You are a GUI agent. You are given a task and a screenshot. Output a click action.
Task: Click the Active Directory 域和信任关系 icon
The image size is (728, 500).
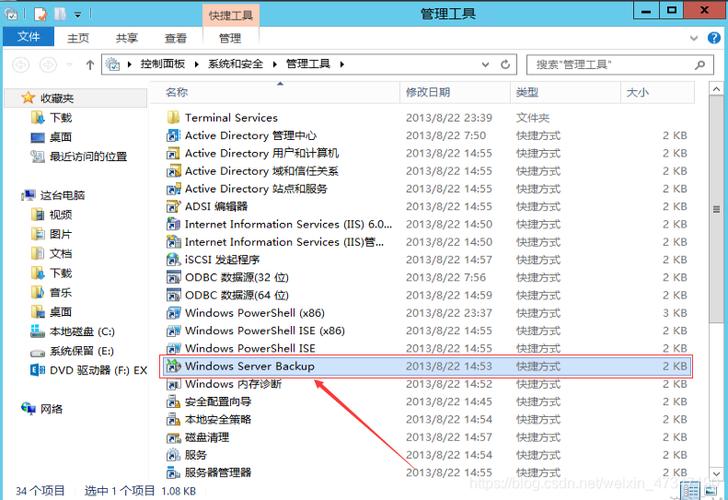click(x=173, y=171)
